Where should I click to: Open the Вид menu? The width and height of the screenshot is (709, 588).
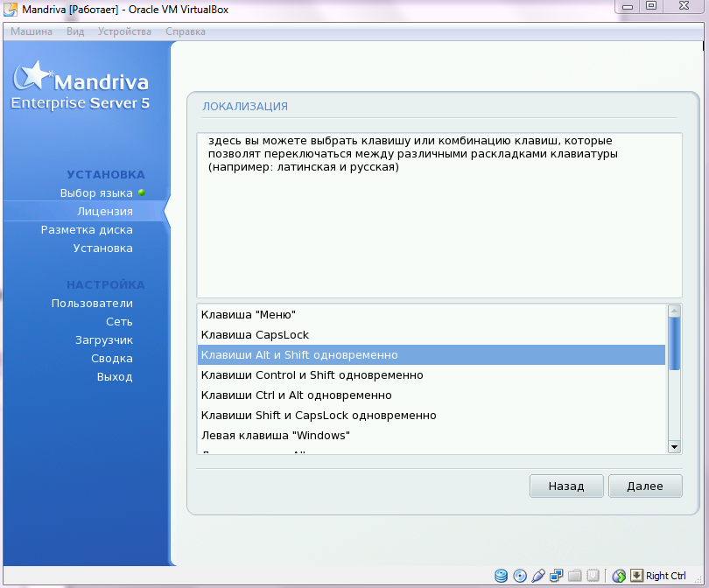(75, 31)
